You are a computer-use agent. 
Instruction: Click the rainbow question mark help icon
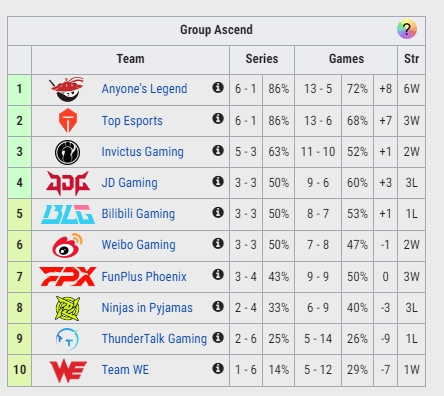coord(407,29)
